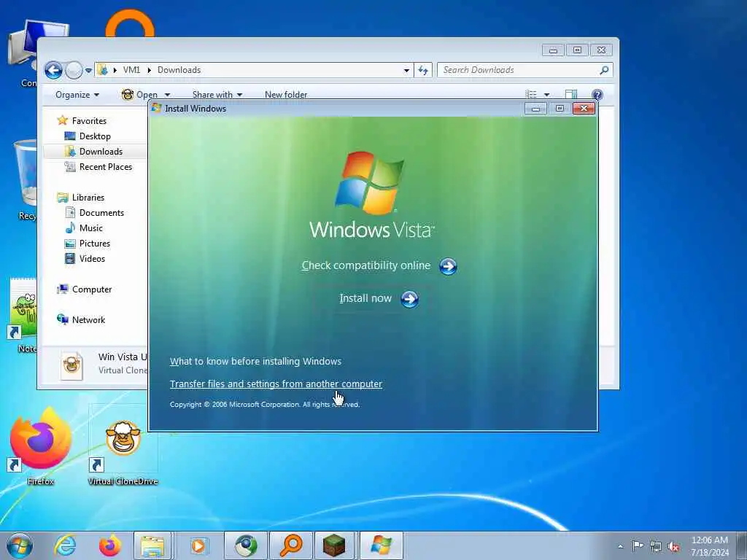The width and height of the screenshot is (747, 560).
Task: Click the Virtual CloneDrive desktop shortcut
Action: click(123, 446)
